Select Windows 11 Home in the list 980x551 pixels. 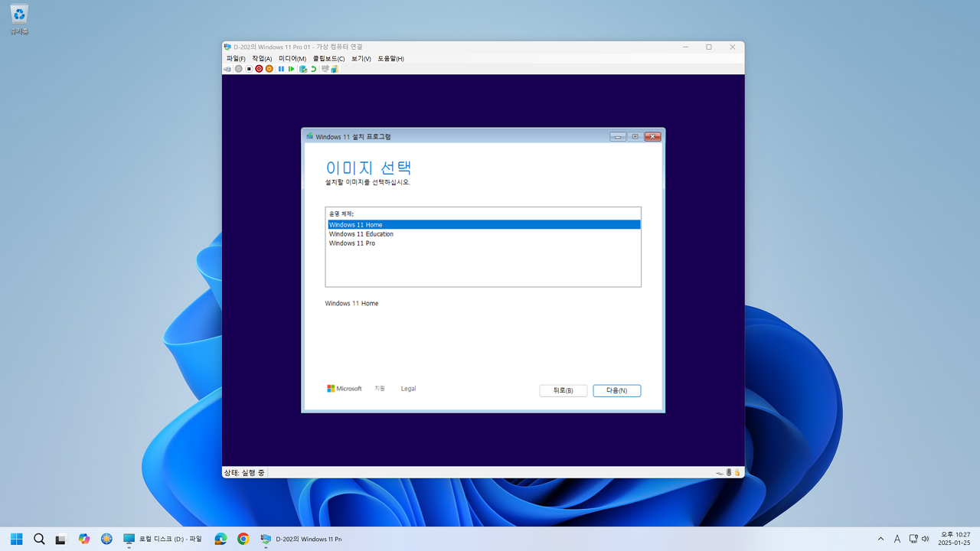point(484,225)
